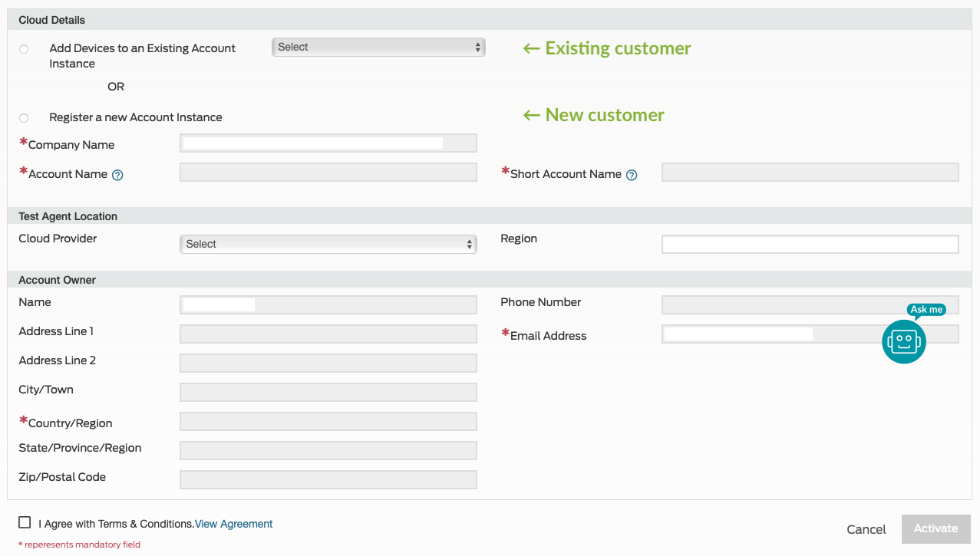Focus the Region text field
This screenshot has width=980, height=556.
810,243
